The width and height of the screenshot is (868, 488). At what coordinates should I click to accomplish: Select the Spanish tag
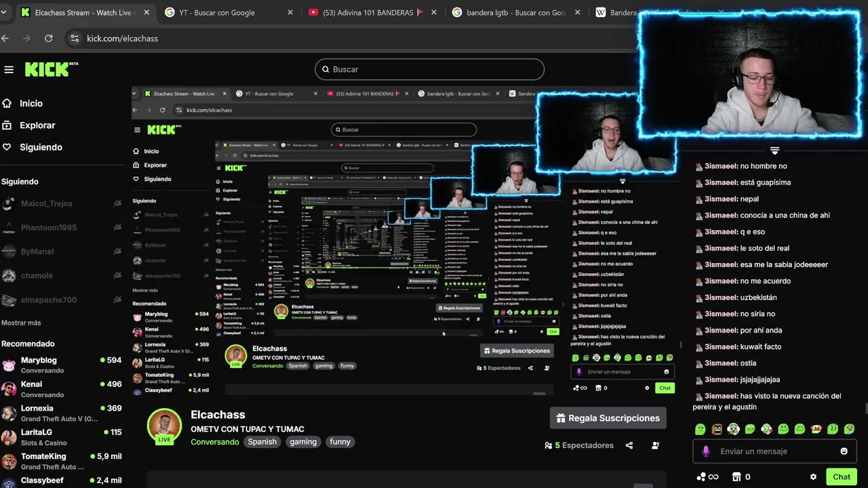262,442
